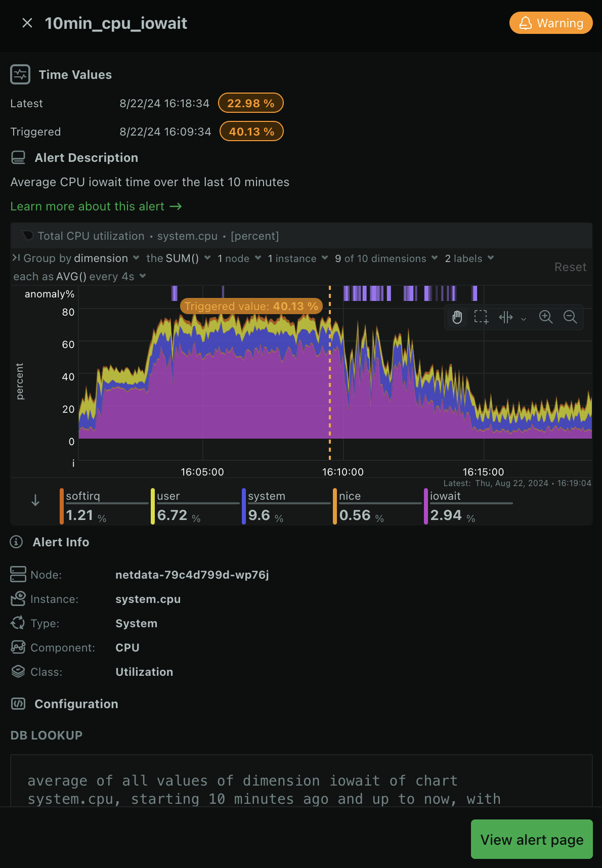Activate the area selection tool
This screenshot has width=602, height=868.
tap(481, 317)
